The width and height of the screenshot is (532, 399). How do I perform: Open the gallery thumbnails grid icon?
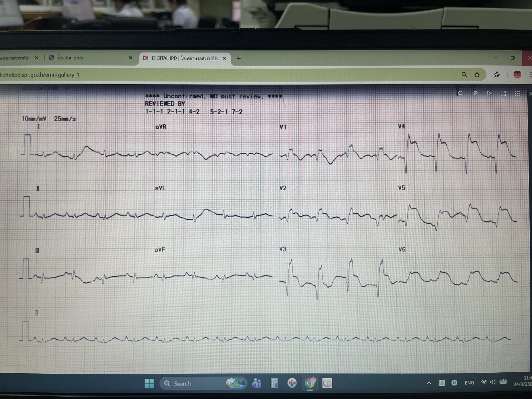pyautogui.click(x=517, y=93)
